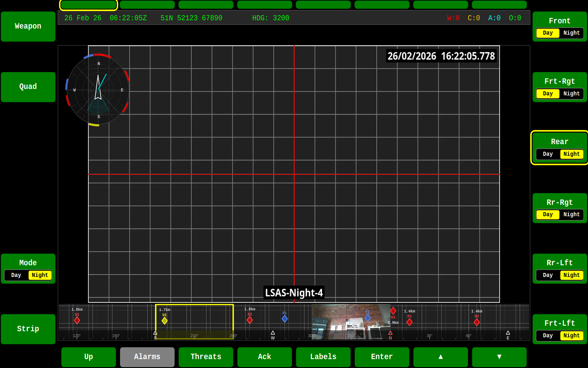
Task: Open the Alarms menu
Action: pyautogui.click(x=147, y=357)
